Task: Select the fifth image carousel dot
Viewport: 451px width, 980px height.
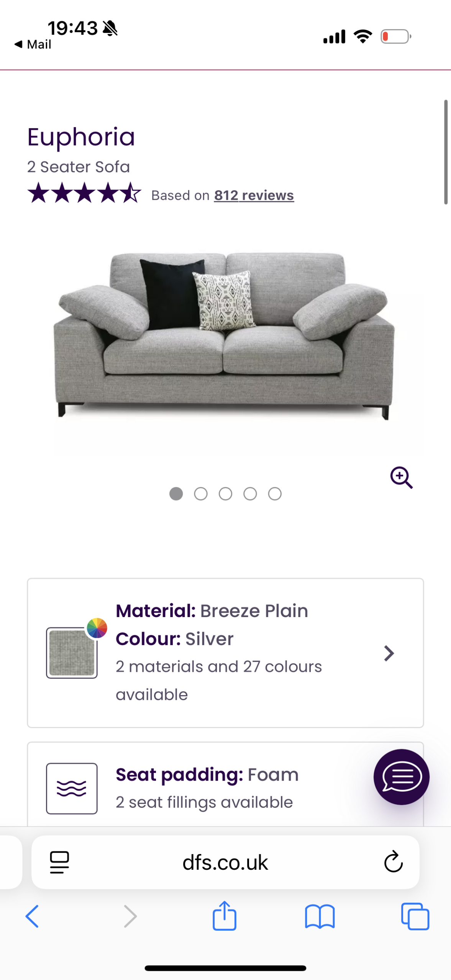Action: point(275,494)
